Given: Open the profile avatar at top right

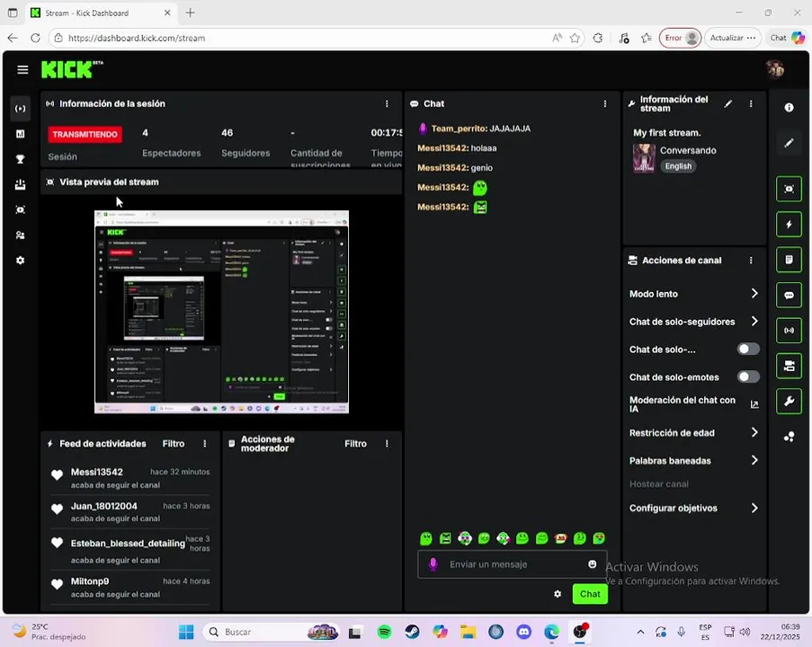Looking at the screenshot, I should 775,69.
